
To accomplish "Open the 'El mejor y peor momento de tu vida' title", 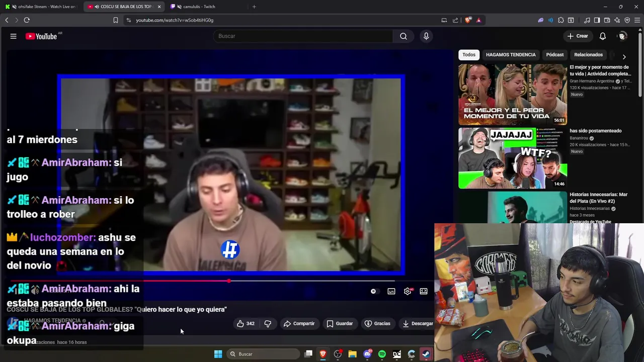I will click(x=600, y=70).
